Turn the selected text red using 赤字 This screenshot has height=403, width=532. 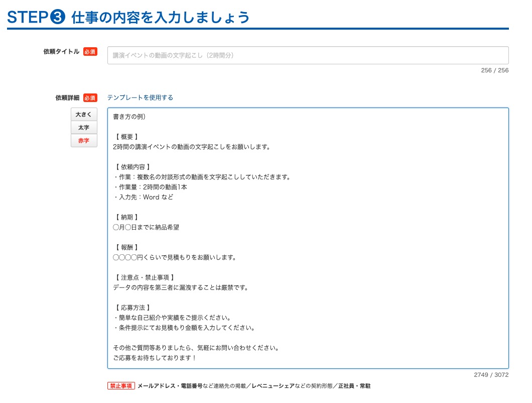(x=83, y=141)
